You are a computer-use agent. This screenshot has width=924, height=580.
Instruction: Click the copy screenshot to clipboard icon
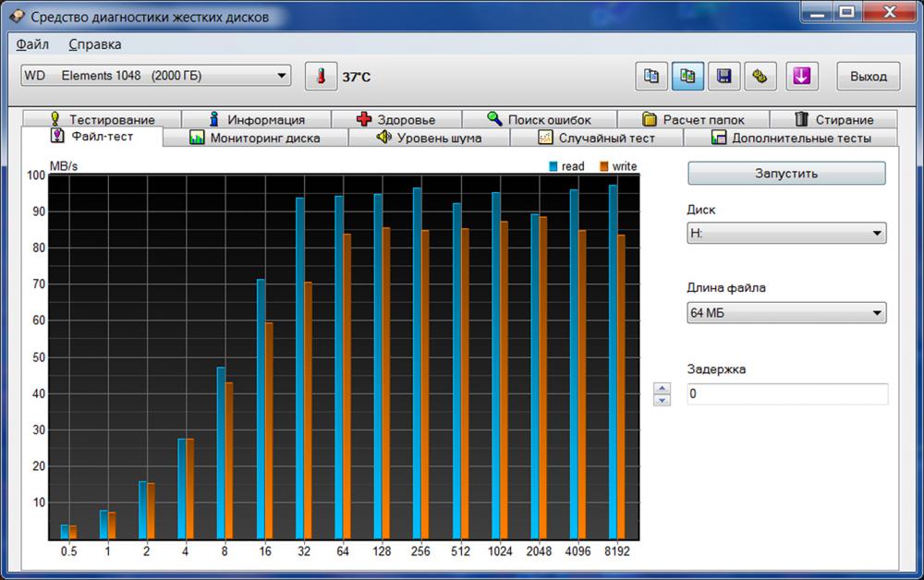[x=687, y=77]
